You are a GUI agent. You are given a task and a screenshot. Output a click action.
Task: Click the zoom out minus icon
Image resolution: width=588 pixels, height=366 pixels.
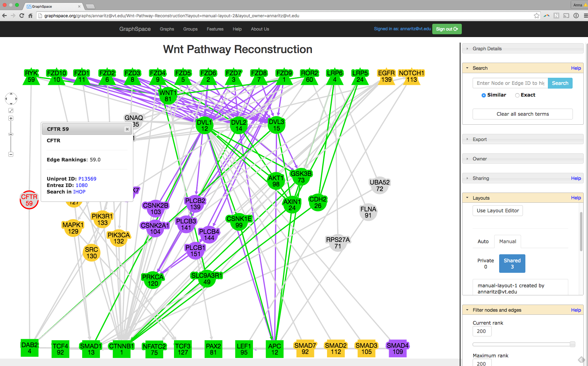pos(11,154)
